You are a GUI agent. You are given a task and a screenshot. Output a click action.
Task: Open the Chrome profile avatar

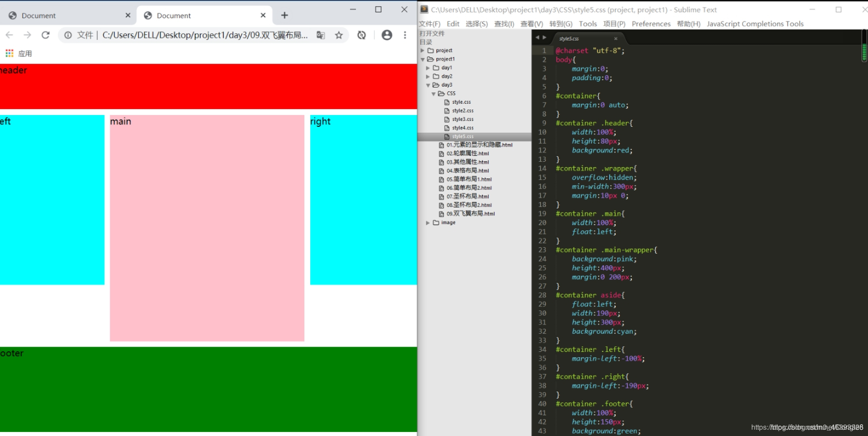pyautogui.click(x=387, y=35)
